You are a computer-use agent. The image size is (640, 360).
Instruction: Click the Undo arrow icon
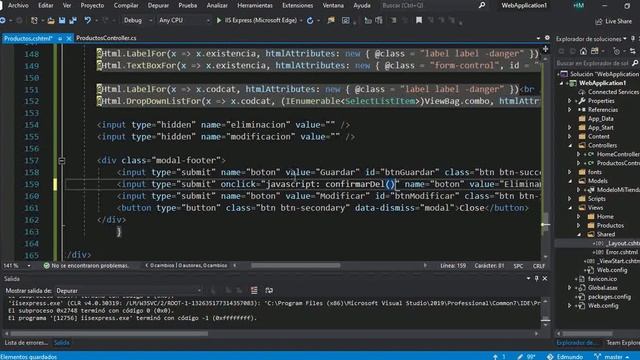click(x=87, y=20)
